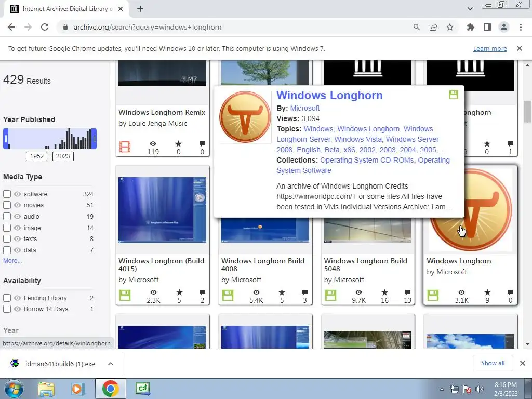Expand the downloads chevron for idman641build6 (1).exe

click(111, 364)
